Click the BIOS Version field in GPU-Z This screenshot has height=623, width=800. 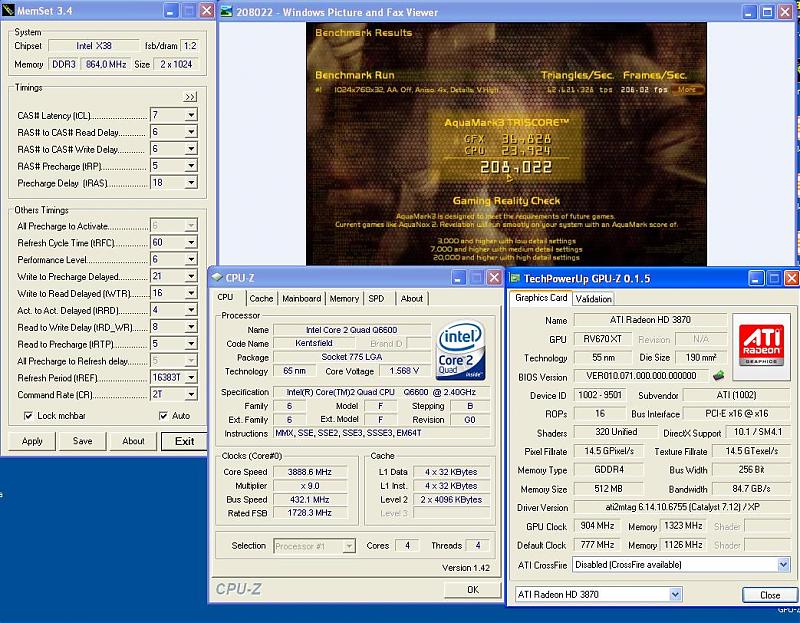coord(641,376)
